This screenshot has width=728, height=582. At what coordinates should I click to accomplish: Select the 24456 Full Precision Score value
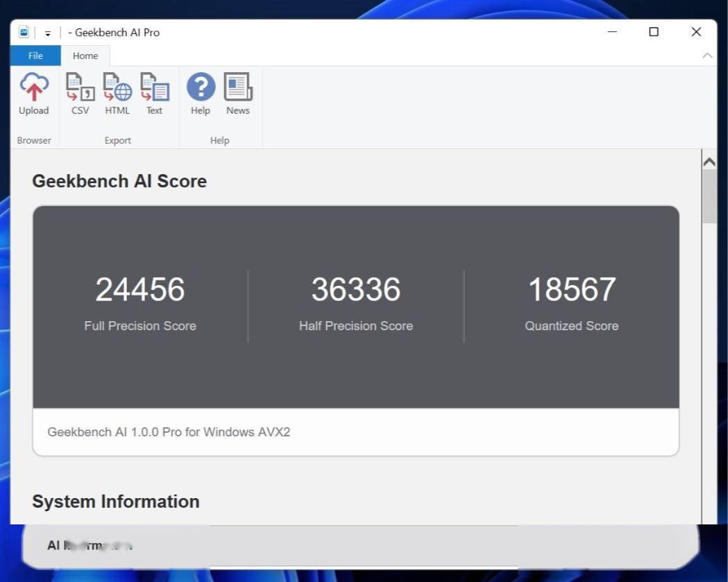[x=139, y=289]
